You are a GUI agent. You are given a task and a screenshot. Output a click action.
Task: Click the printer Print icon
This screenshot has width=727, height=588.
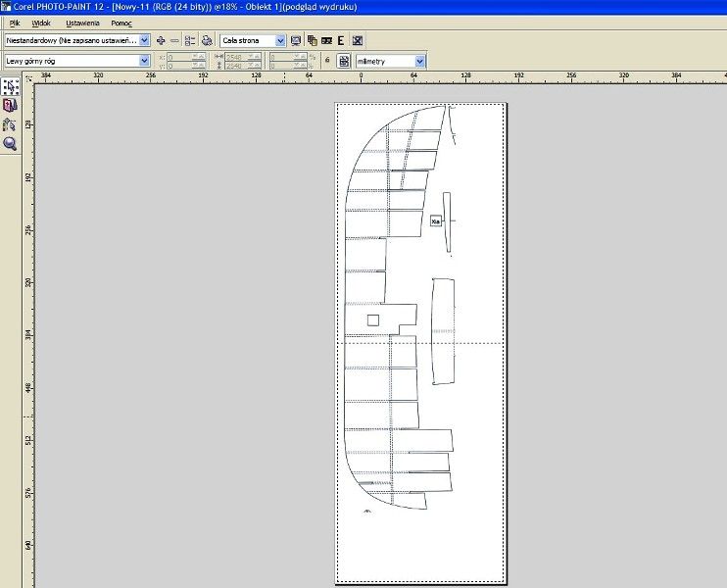[207, 41]
